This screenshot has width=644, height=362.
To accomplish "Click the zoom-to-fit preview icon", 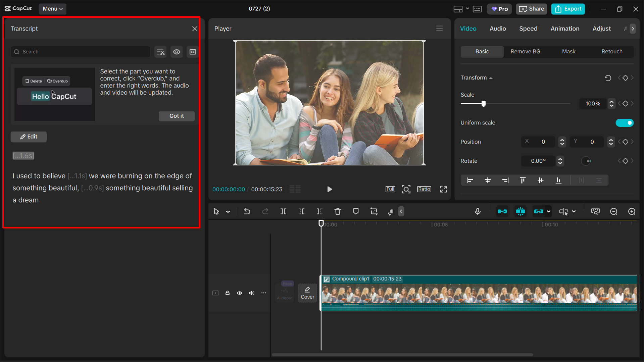I will pos(406,189).
